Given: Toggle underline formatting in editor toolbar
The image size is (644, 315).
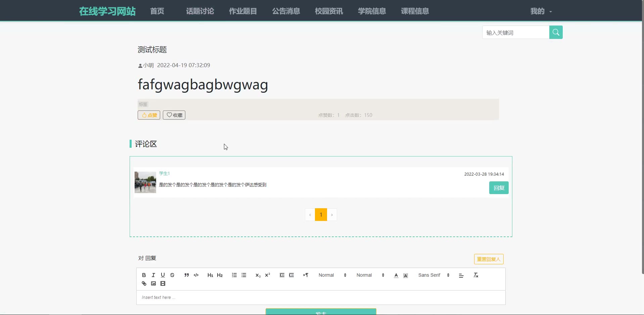Looking at the screenshot, I should 163,275.
